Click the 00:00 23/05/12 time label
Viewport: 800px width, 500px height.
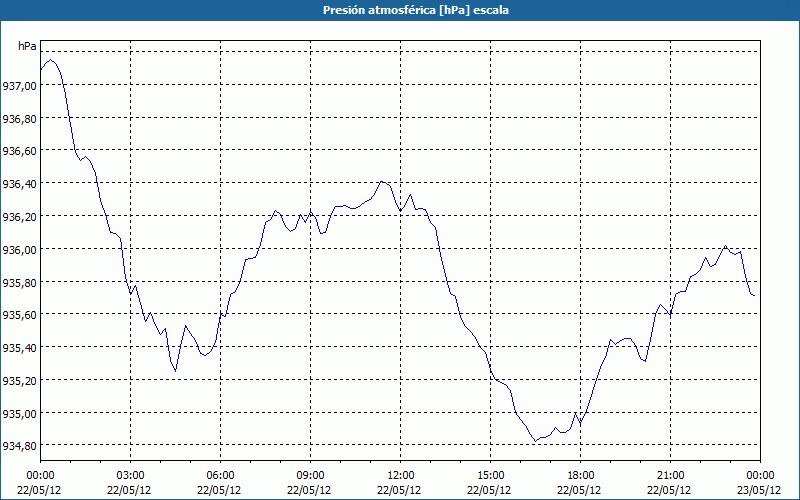759,483
